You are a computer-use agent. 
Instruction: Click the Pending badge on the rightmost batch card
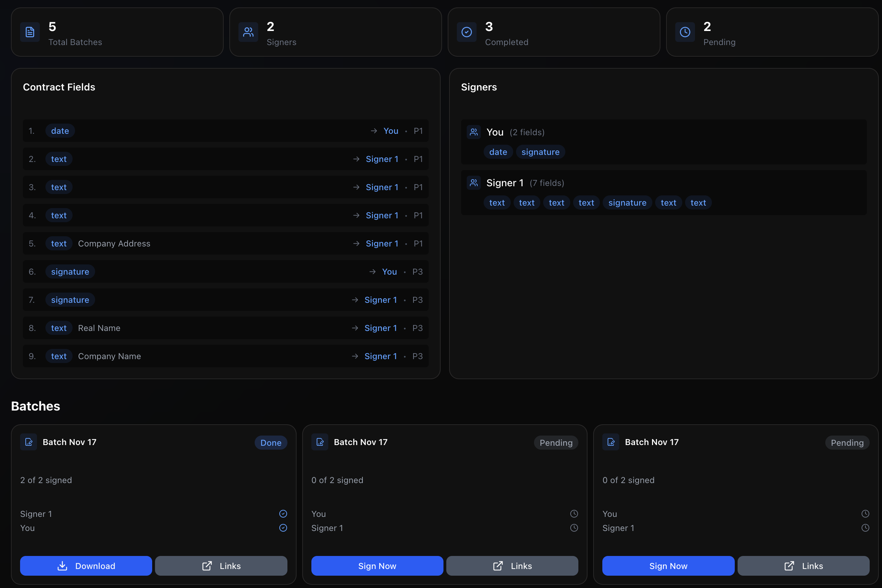click(x=847, y=443)
